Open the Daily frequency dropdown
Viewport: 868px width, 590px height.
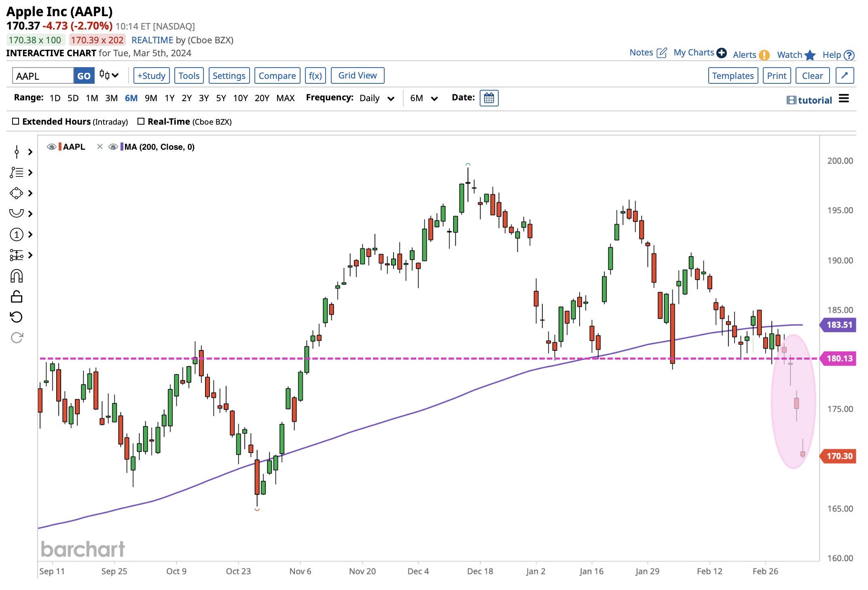tap(377, 98)
